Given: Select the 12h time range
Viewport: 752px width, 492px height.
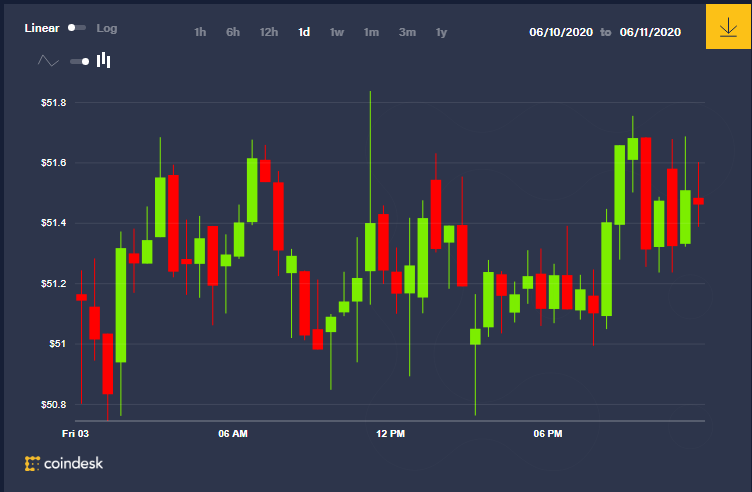Looking at the screenshot, I should click(x=269, y=32).
